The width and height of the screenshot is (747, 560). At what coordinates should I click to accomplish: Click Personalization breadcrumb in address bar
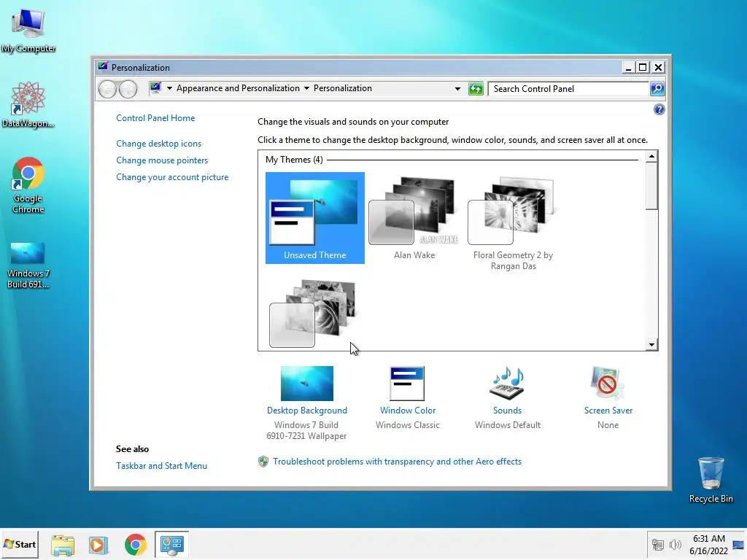(x=343, y=88)
